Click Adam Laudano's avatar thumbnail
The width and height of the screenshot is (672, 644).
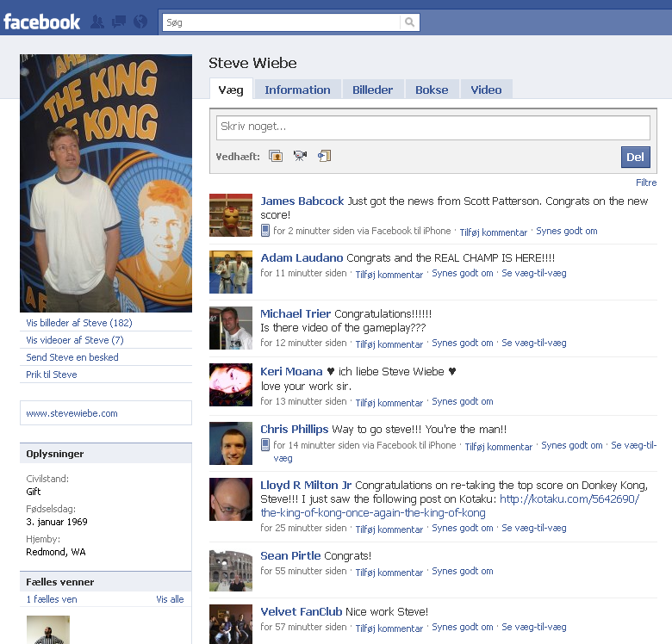(x=231, y=272)
